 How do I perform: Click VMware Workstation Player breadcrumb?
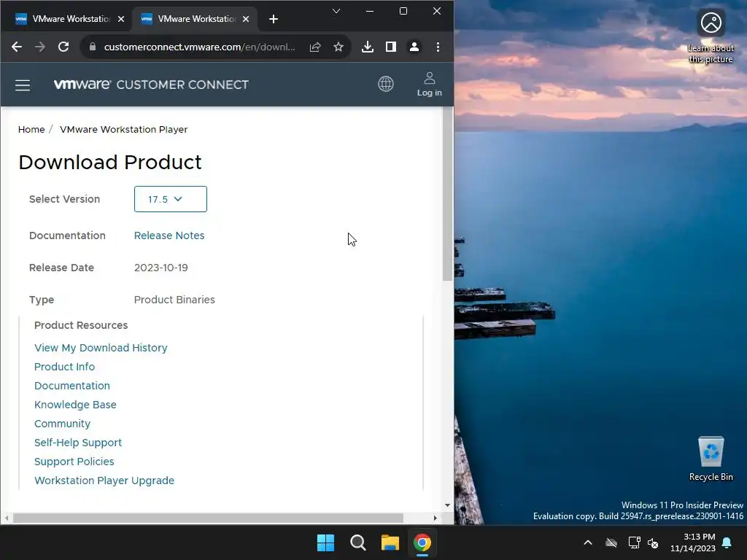click(x=123, y=130)
